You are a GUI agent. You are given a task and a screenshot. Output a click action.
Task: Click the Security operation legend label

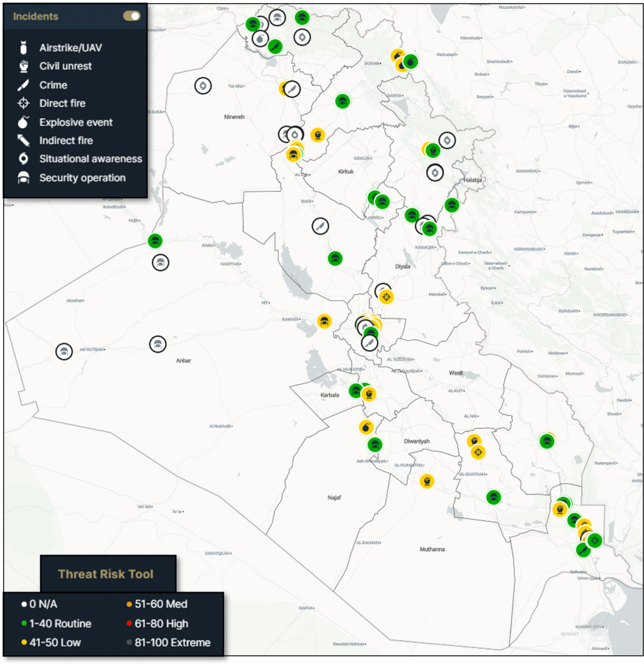(x=82, y=178)
